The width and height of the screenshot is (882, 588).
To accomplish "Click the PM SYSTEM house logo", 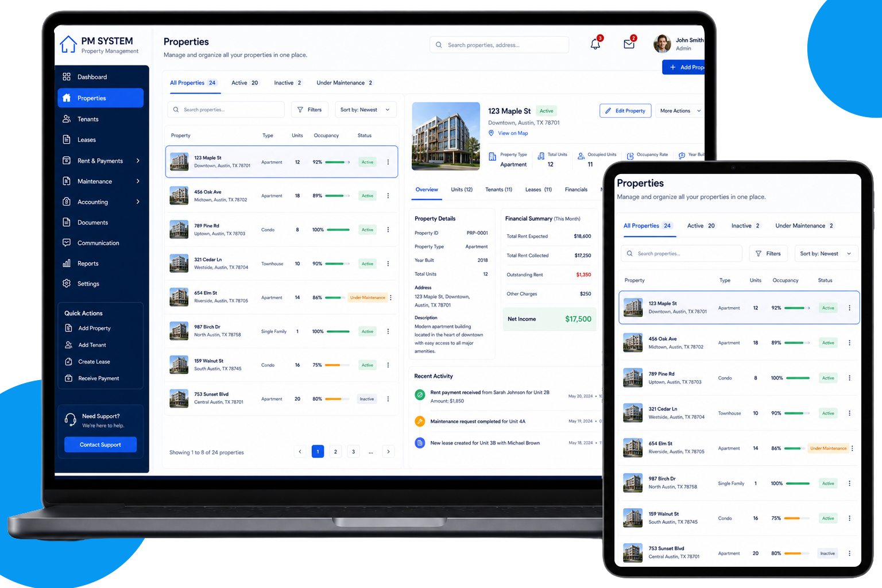I will (x=68, y=44).
